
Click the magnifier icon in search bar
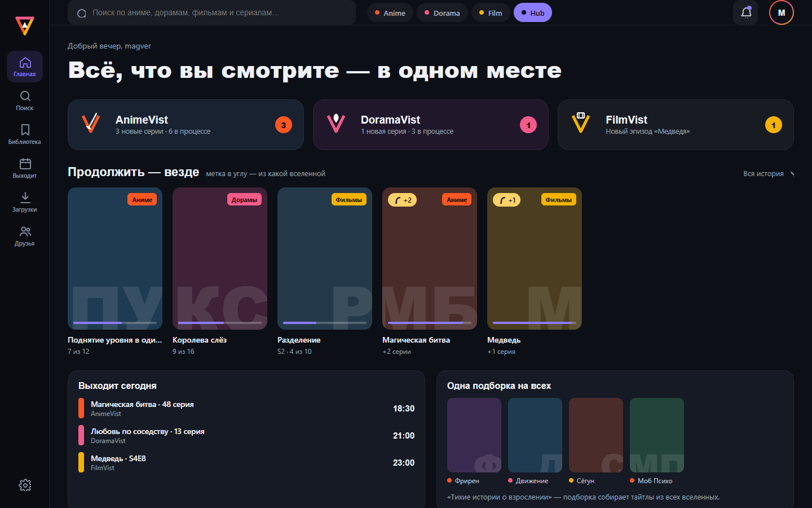coord(82,13)
